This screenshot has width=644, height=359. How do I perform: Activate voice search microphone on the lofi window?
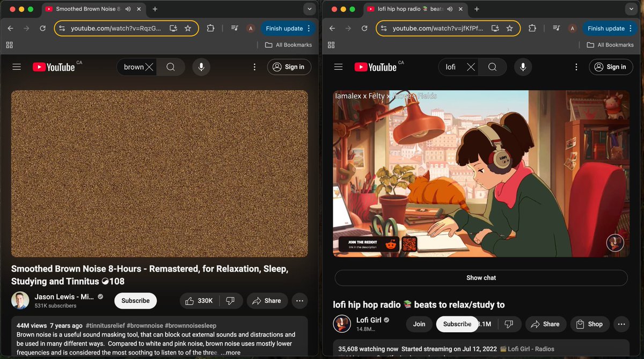pyautogui.click(x=523, y=67)
